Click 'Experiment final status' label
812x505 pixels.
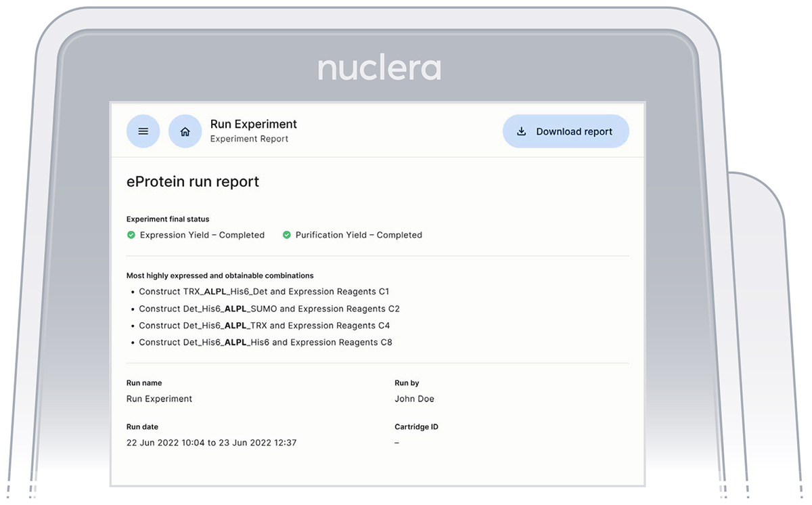(168, 219)
